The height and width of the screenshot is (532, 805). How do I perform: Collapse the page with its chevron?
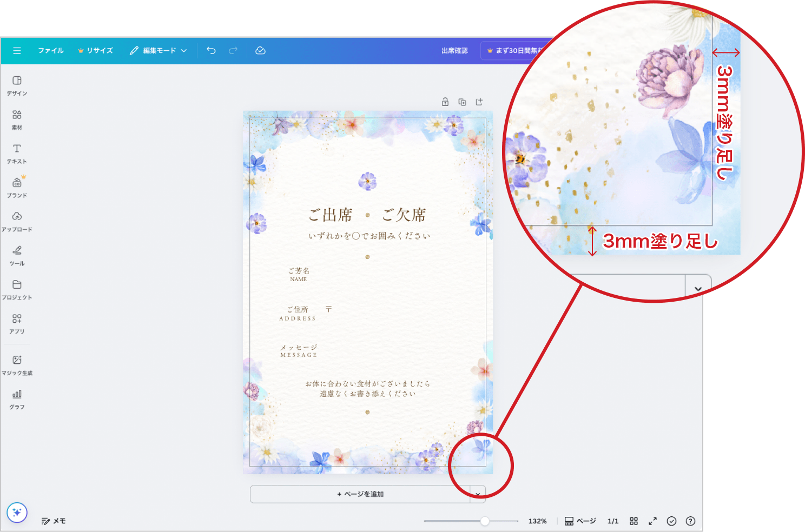click(x=478, y=494)
